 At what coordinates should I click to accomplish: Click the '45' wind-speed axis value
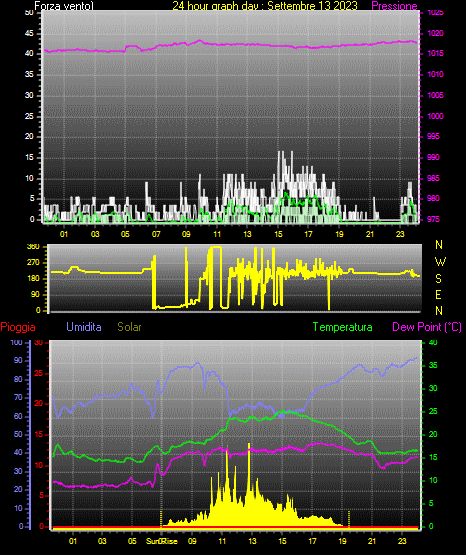(29, 34)
